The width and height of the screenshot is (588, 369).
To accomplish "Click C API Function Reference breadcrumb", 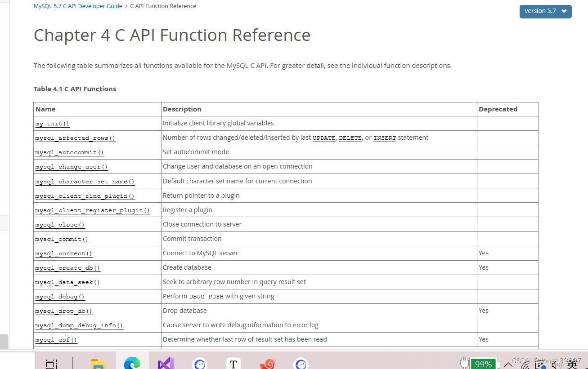I will 163,6.
